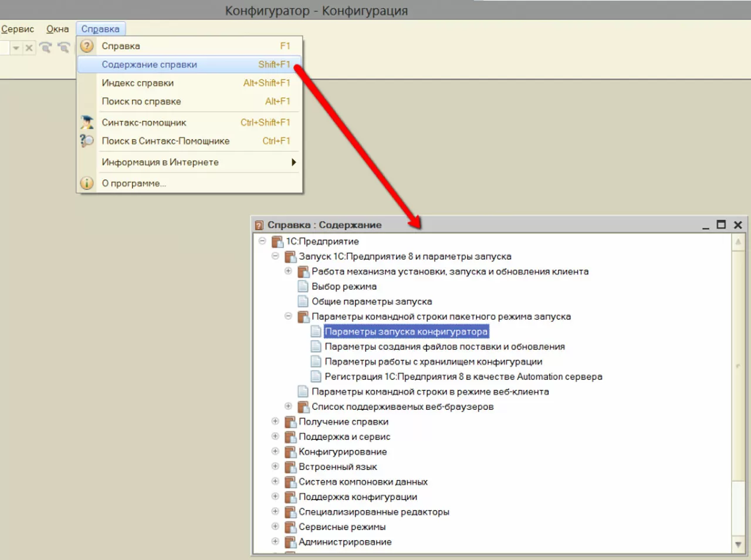Expand Список поддерживаемых веб-браузеров node
Image resolution: width=751 pixels, height=560 pixels.
coord(288,406)
